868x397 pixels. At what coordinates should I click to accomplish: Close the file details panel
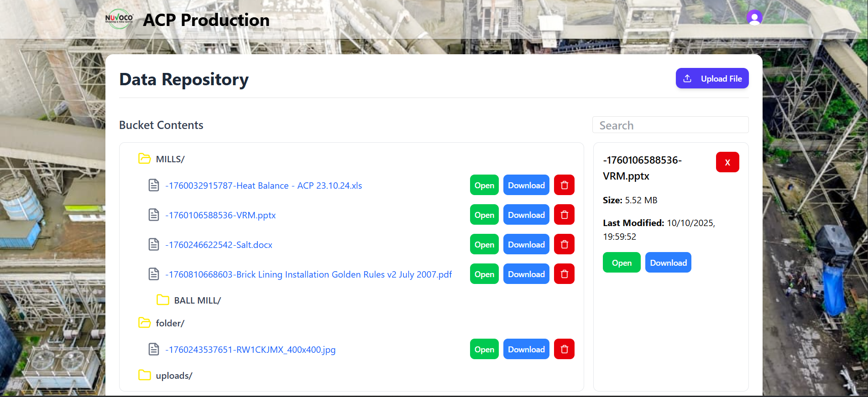[x=727, y=162]
